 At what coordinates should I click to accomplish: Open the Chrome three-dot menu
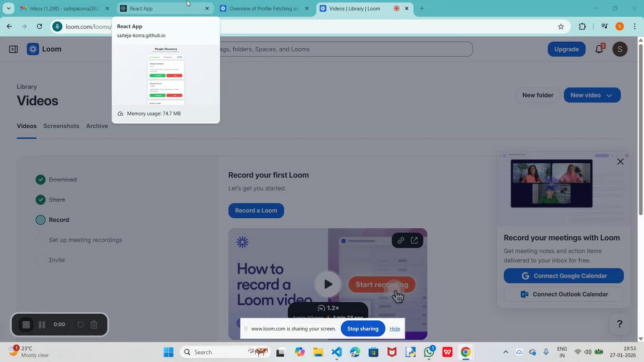coord(635,27)
